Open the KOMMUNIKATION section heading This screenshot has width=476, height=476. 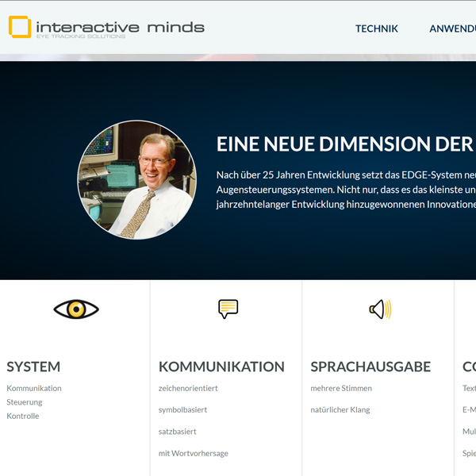coord(221,367)
